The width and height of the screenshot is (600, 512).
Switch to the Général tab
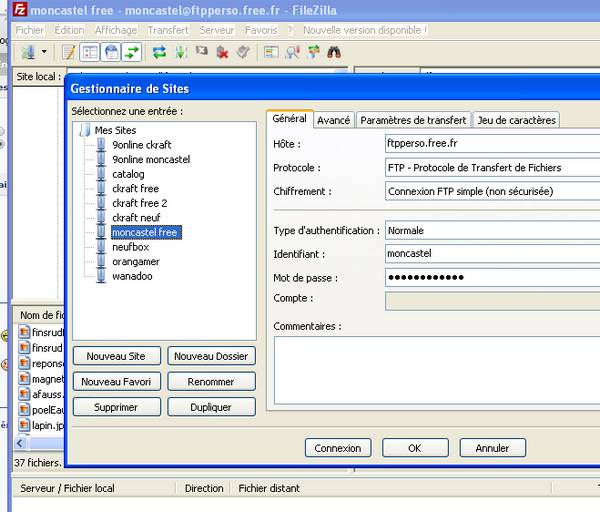click(290, 119)
